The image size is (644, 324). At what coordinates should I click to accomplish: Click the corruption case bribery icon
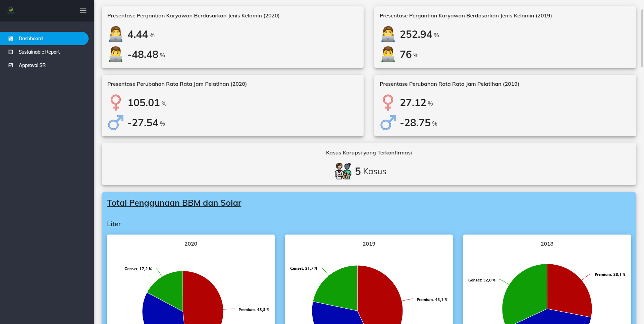(343, 171)
